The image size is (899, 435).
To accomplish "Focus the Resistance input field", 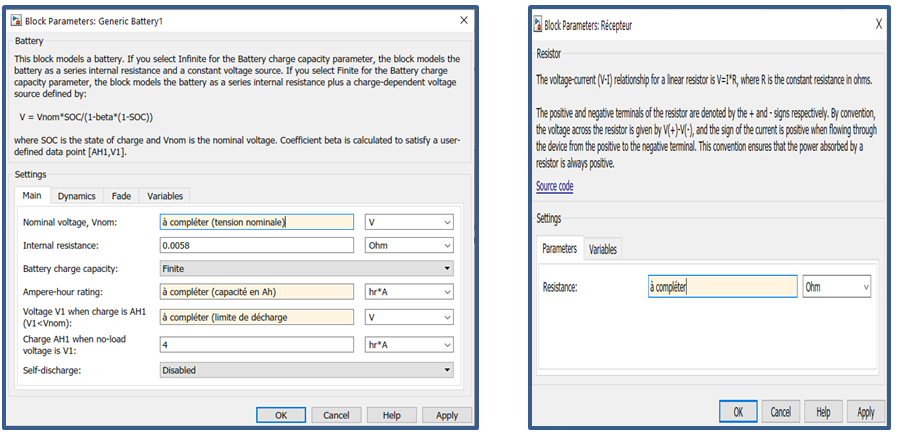I will [722, 287].
